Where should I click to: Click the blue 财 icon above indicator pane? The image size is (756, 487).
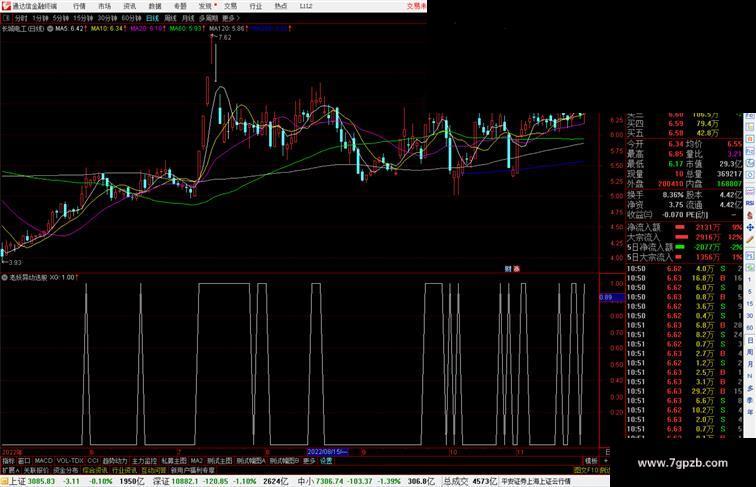508,269
